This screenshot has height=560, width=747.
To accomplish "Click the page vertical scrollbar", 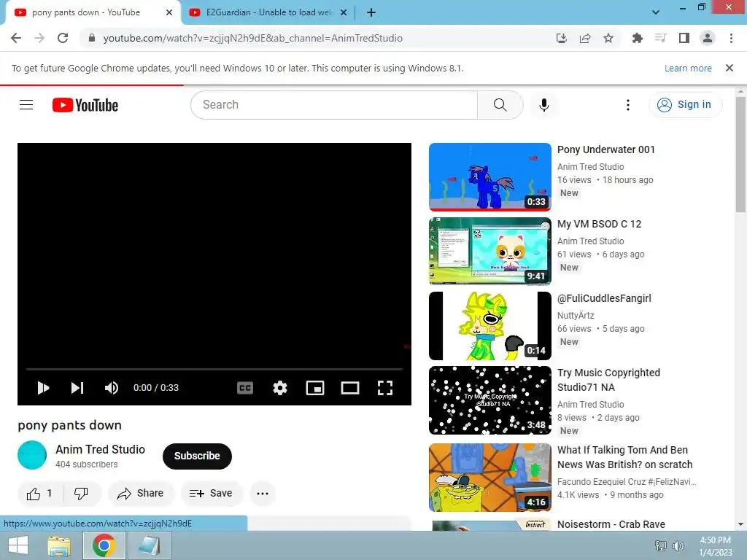I will coord(740,155).
